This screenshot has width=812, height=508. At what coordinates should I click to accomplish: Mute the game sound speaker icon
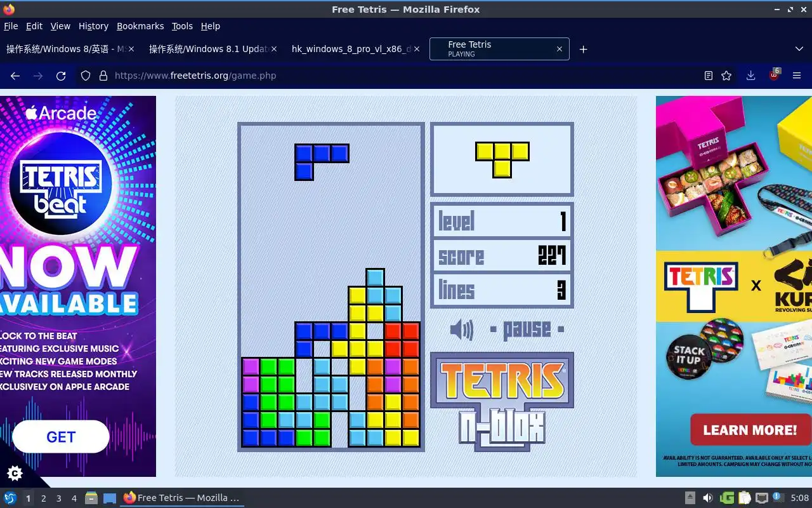coord(461,330)
